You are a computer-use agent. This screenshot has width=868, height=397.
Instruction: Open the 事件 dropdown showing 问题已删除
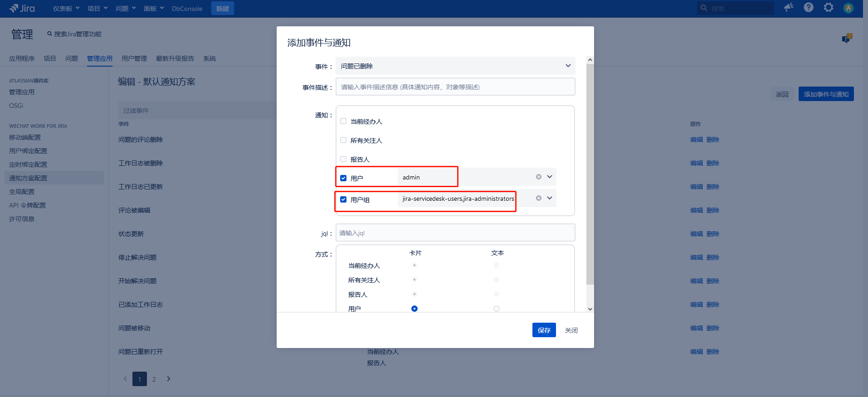pos(455,66)
